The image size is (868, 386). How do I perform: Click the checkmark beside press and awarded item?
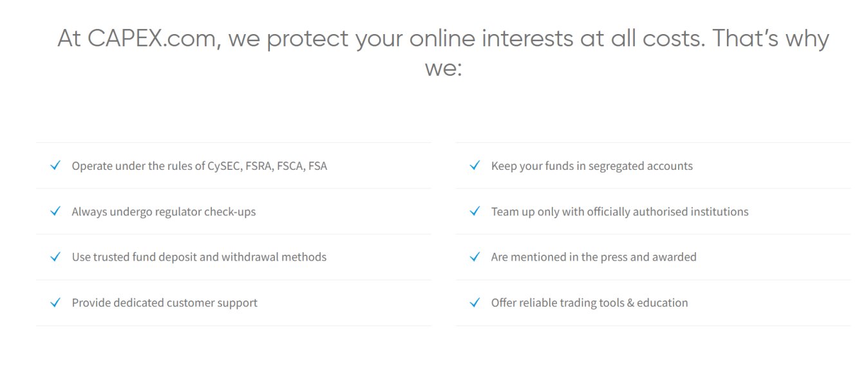(x=475, y=257)
